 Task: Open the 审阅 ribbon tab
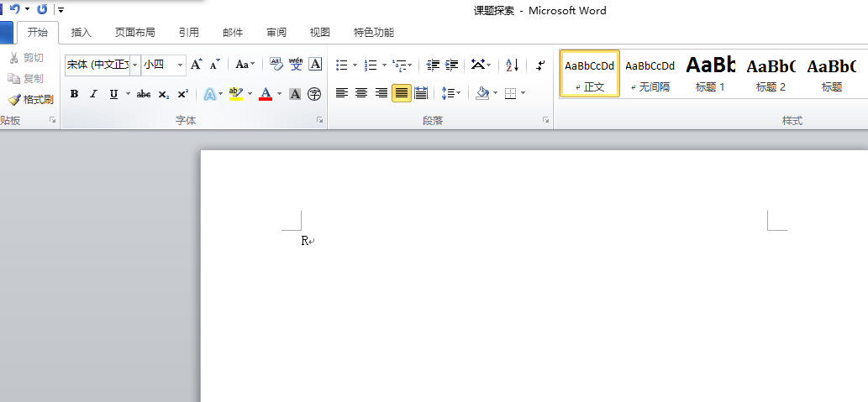276,33
